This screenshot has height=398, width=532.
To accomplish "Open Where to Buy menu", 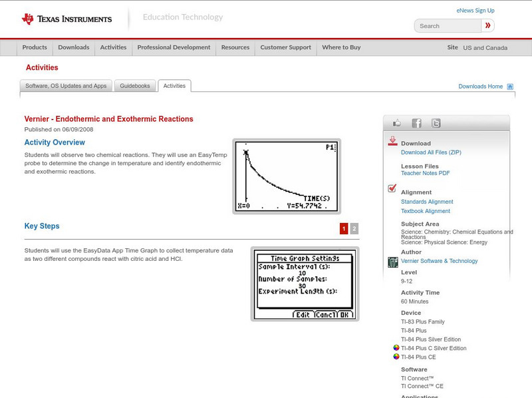I will 341,47.
